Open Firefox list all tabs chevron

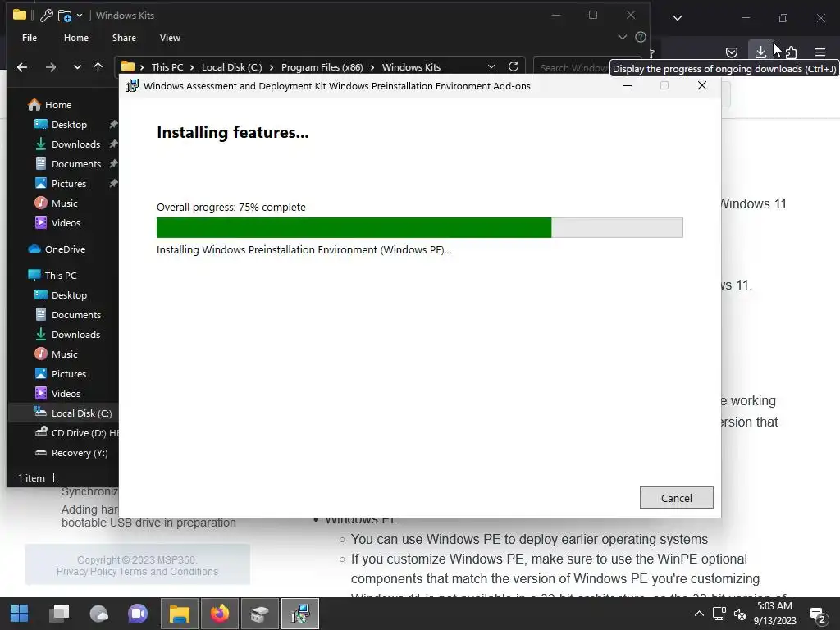tap(677, 18)
